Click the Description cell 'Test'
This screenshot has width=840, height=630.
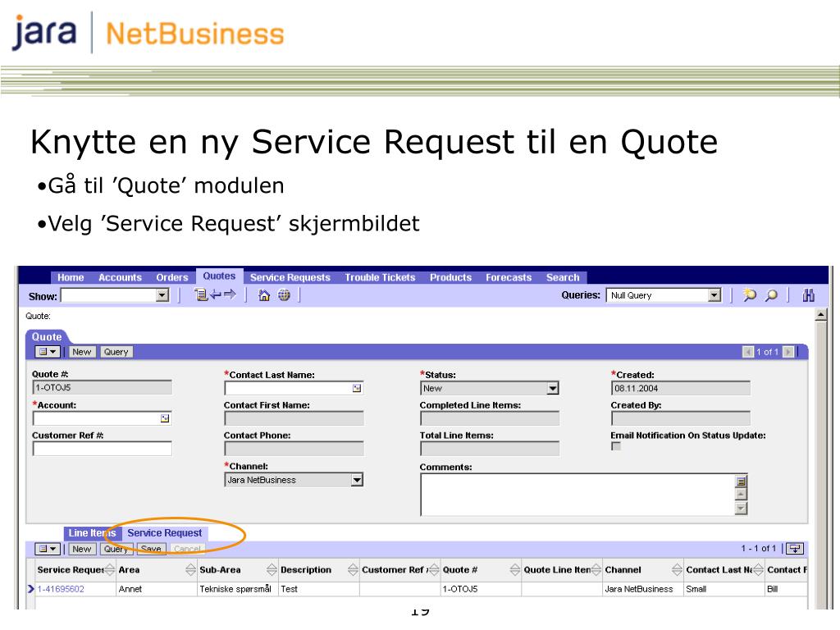(x=319, y=589)
